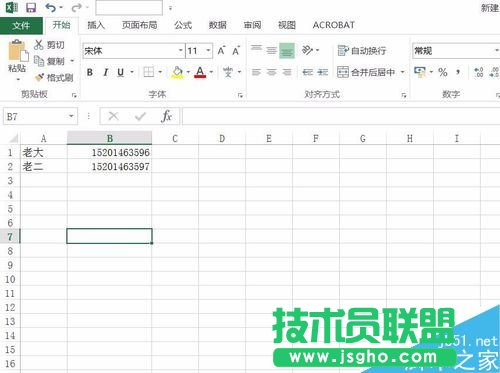Open the undo history dropdown arrow
500x373 pixels.
click(x=61, y=8)
